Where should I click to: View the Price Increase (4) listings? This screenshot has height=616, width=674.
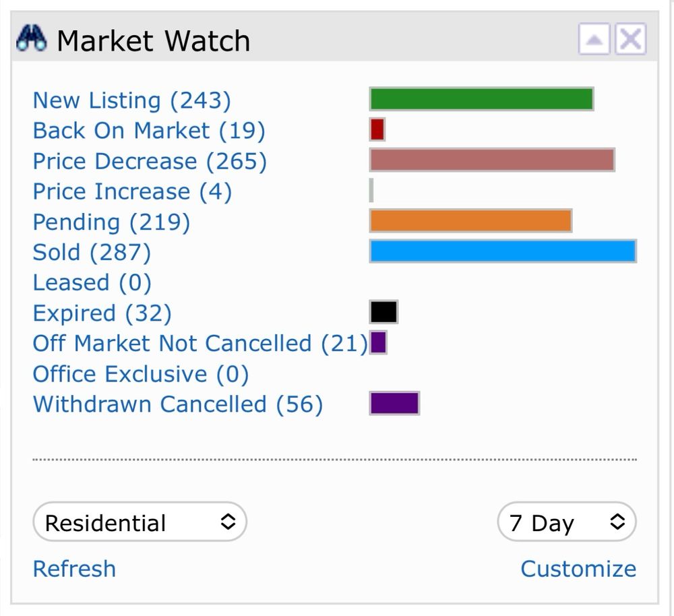[132, 191]
